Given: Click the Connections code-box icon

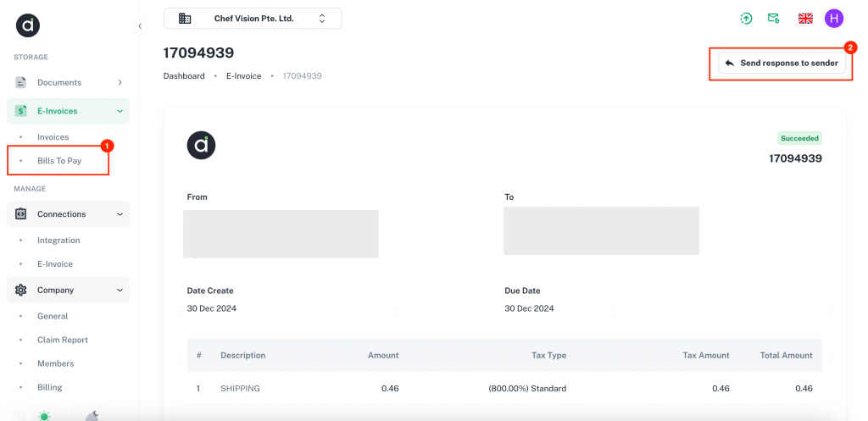Looking at the screenshot, I should pos(20,214).
